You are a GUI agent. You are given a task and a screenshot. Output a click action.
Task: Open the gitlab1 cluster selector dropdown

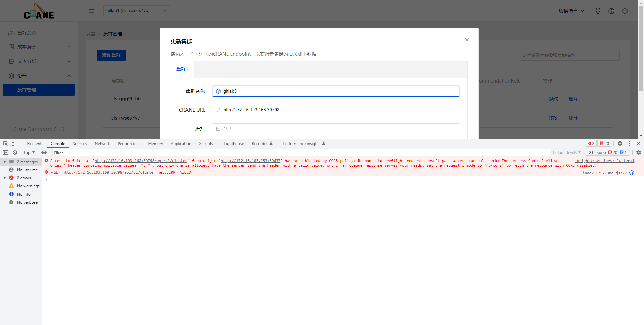coord(137,10)
